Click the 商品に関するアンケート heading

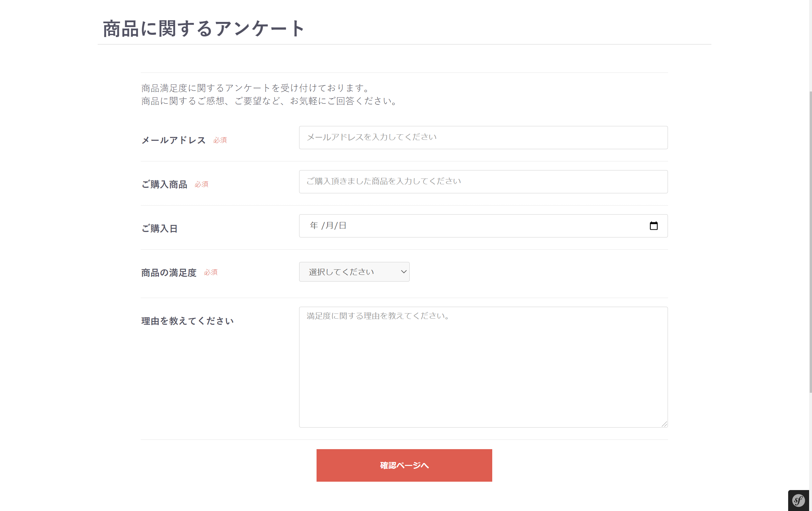pos(204,28)
